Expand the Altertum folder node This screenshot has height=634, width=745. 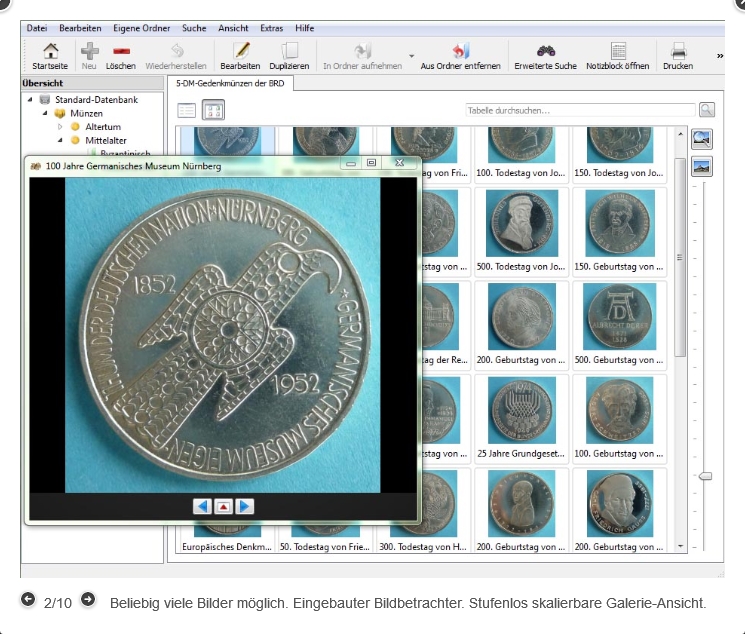point(59,127)
